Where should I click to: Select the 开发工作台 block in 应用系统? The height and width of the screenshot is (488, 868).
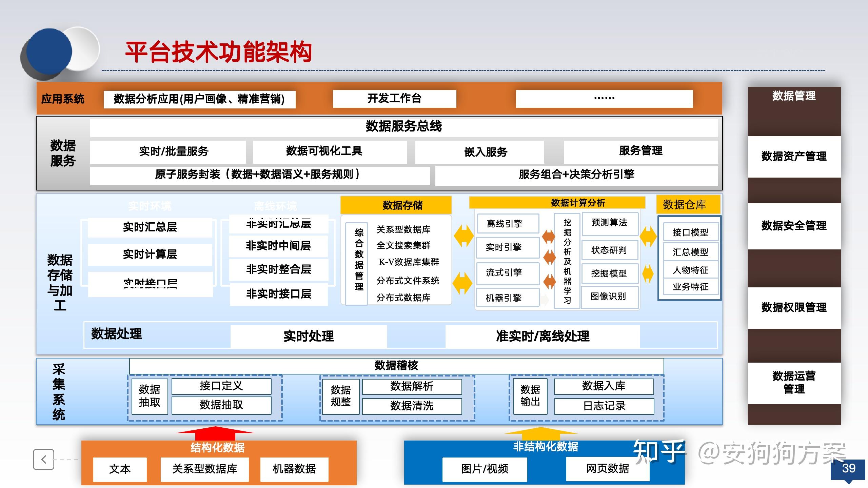(394, 99)
